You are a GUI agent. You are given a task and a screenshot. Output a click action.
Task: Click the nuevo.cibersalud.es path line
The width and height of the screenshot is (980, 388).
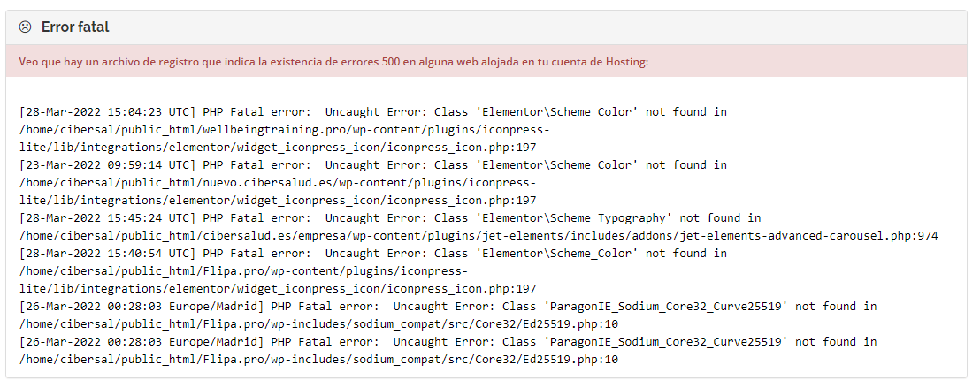[278, 183]
